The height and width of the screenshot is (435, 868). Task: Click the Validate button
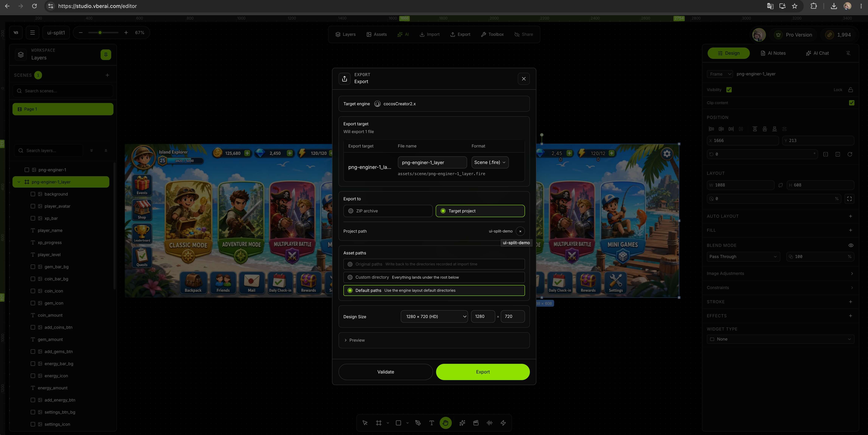click(x=385, y=372)
